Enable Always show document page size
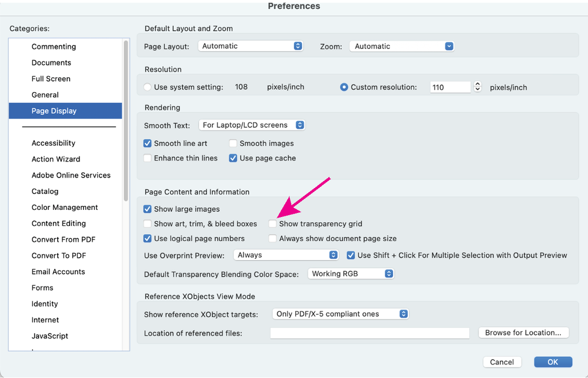588x378 pixels. pyautogui.click(x=272, y=238)
